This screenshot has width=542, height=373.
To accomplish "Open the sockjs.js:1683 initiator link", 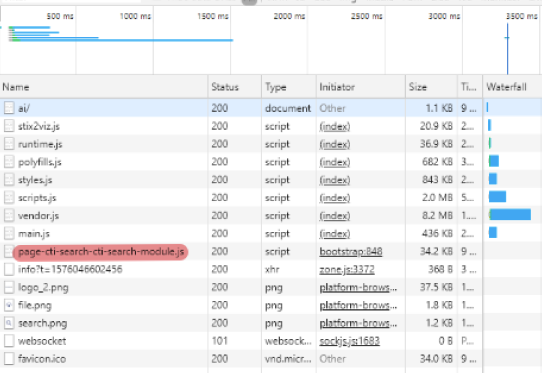I will point(349,341).
